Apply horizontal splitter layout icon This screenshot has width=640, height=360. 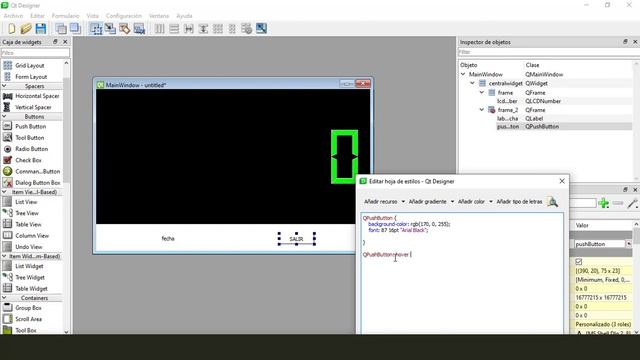pos(189,29)
